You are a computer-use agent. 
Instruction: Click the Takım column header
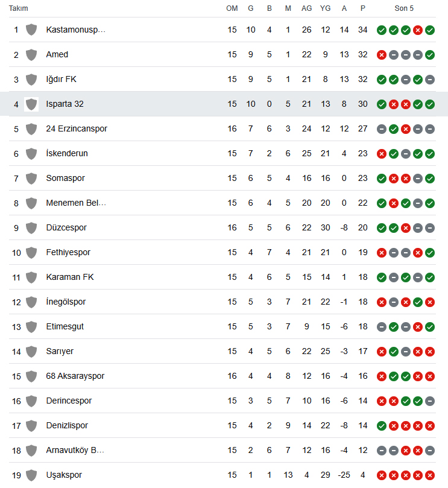(18, 8)
